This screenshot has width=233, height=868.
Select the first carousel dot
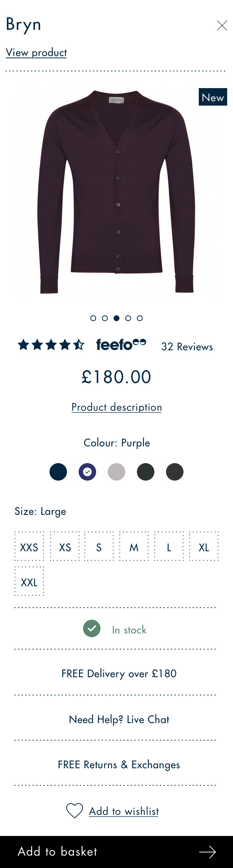point(93,318)
